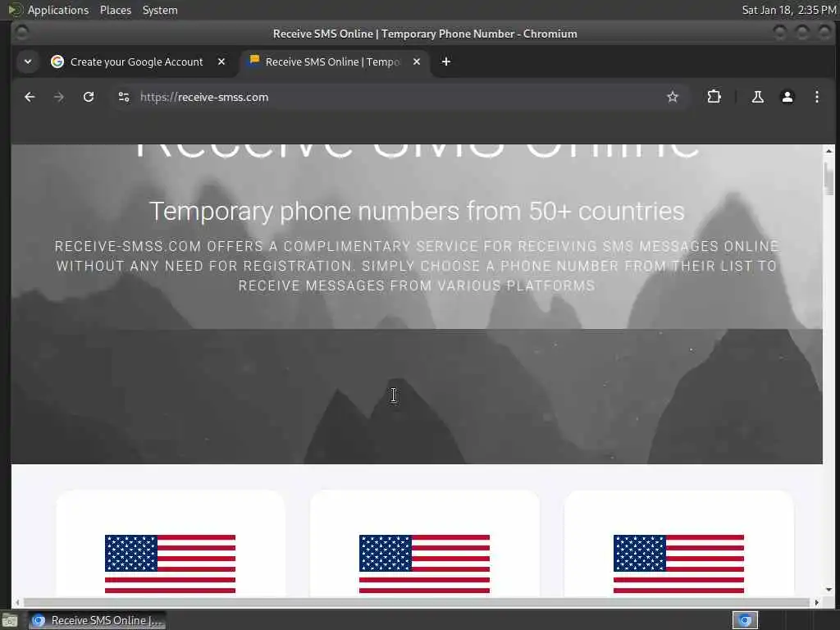Click the first US flag number card
Screen dimensions: 840x630
tap(171, 543)
